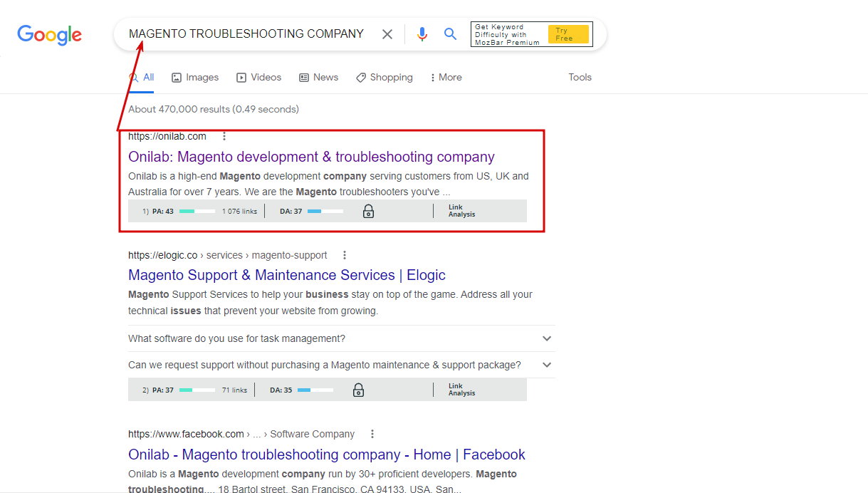Viewport: 868px width, 493px height.
Task: Click the lock icon on Elogic's MozBar row
Action: (x=358, y=390)
